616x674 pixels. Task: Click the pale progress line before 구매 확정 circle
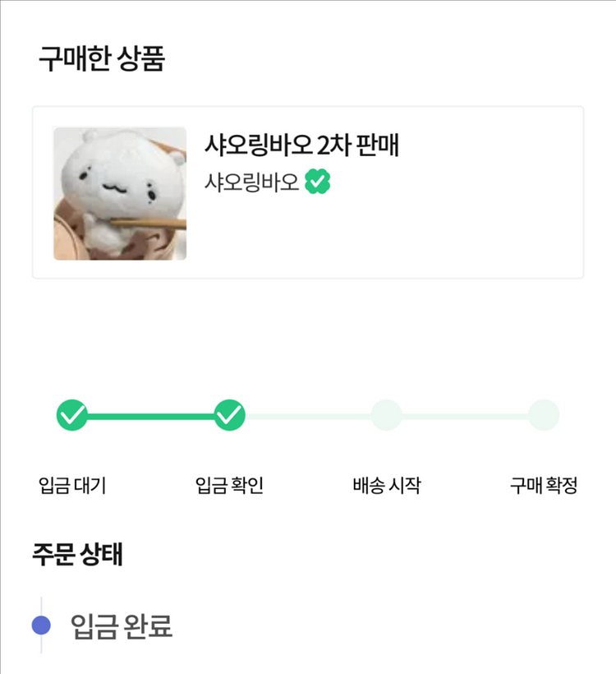point(465,416)
